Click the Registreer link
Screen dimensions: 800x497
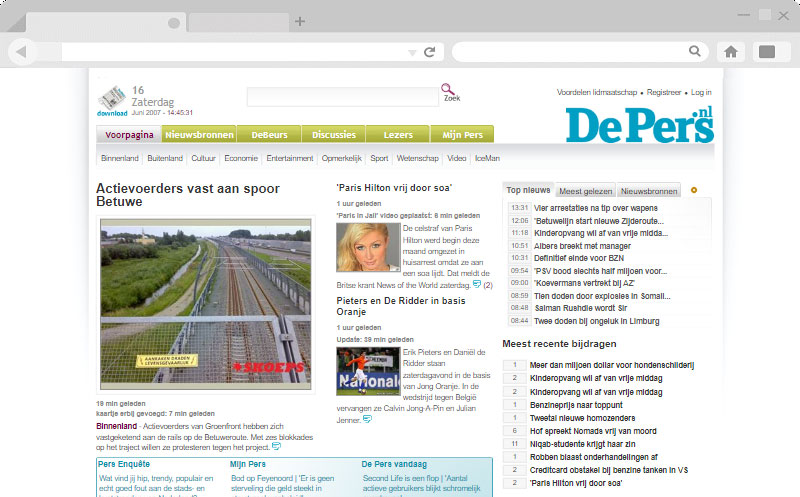(664, 92)
